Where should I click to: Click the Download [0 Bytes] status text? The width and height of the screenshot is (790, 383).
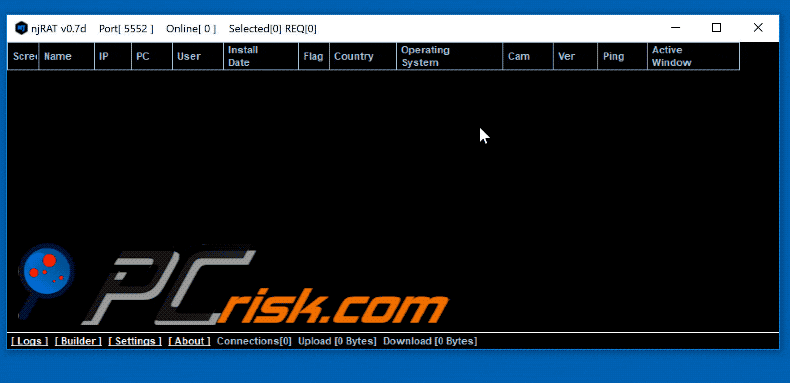click(x=430, y=341)
